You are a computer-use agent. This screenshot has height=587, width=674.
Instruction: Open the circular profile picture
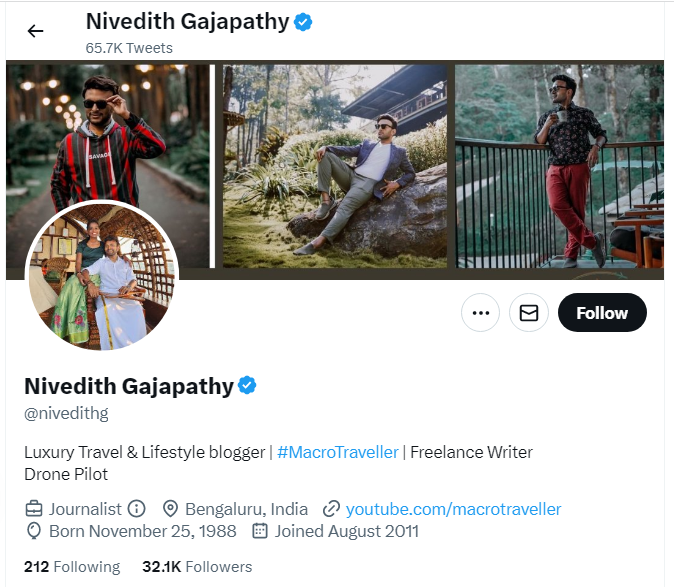click(x=101, y=276)
